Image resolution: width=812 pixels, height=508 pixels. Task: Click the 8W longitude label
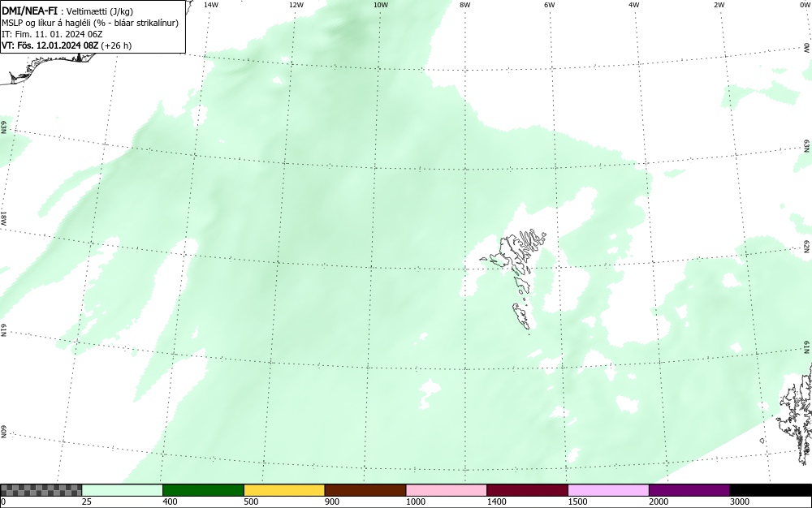[x=465, y=5]
